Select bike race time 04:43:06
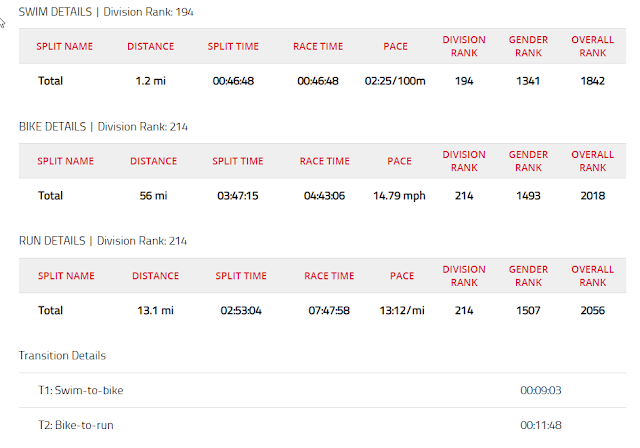Image resolution: width=640 pixels, height=448 pixels. point(324,195)
